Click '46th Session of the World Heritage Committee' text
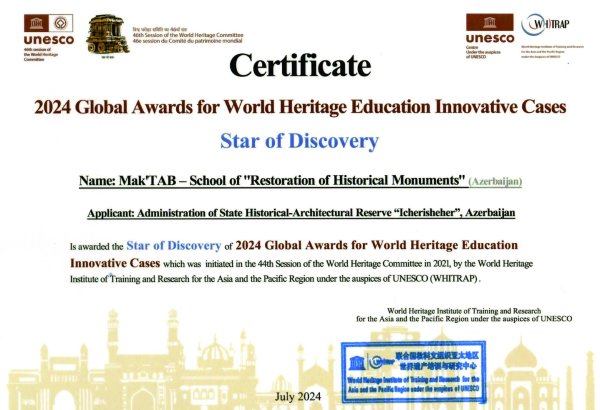 [188, 35]
